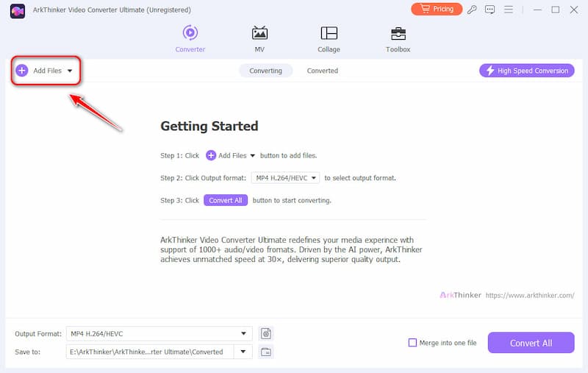
Task: Close the ArkThinker window
Action: coord(574,10)
